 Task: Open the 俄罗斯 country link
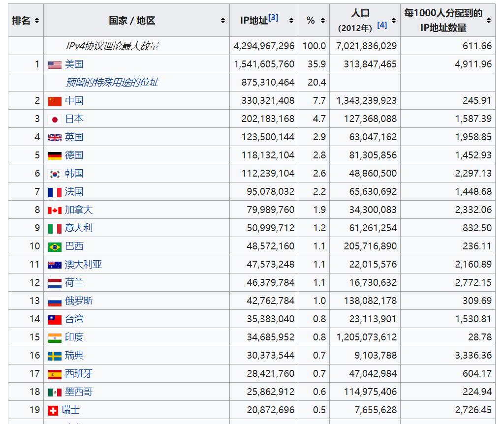(x=79, y=301)
